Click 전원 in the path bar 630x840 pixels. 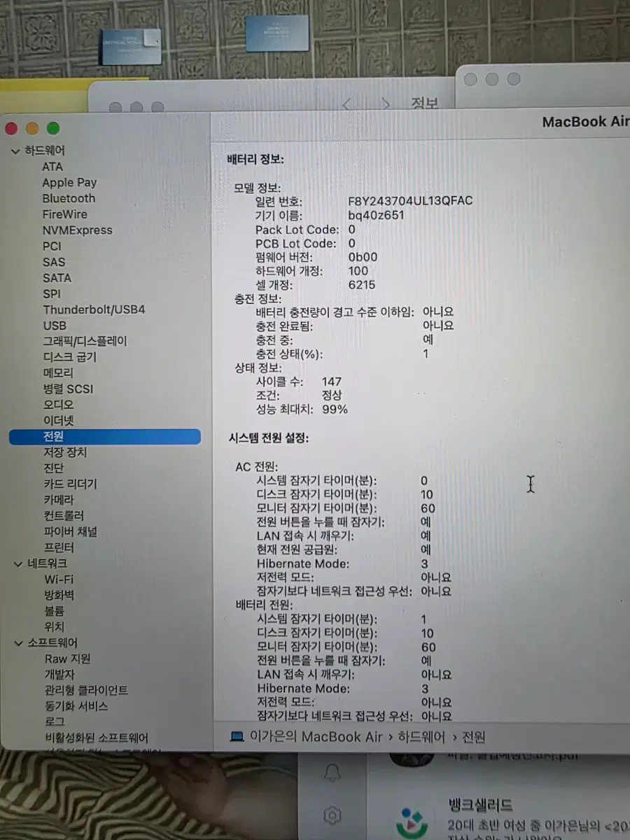coord(473,736)
